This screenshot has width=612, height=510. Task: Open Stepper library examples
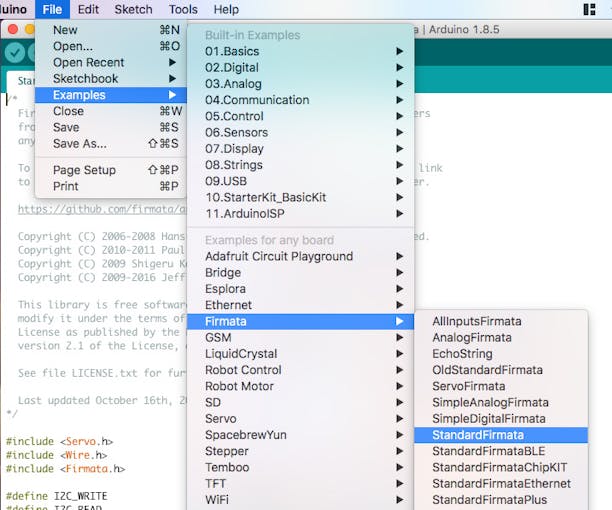click(301, 451)
